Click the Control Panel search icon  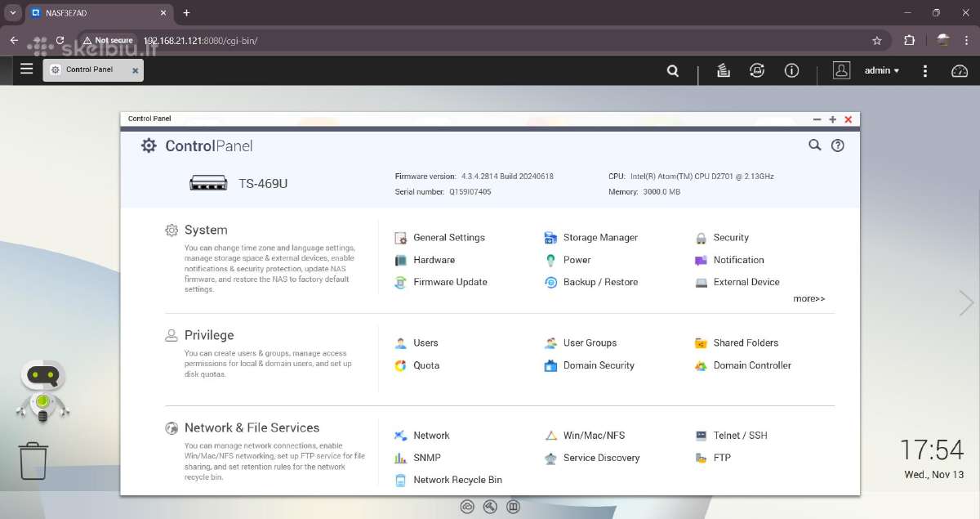pyautogui.click(x=814, y=145)
